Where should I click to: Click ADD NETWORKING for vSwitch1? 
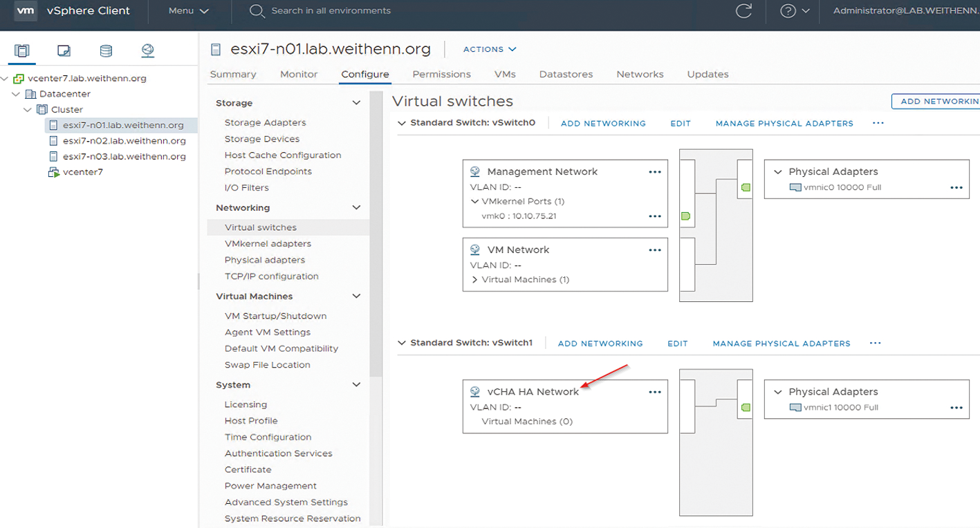pos(600,343)
